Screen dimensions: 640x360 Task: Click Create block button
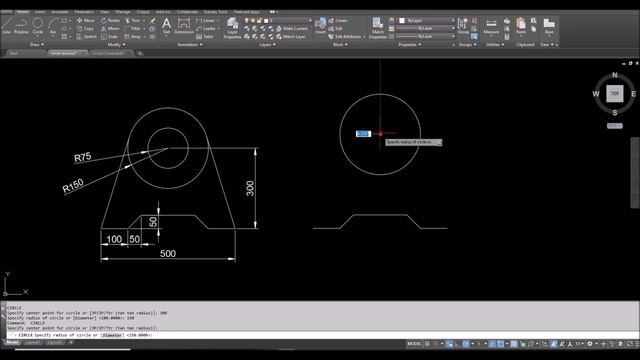[338, 20]
